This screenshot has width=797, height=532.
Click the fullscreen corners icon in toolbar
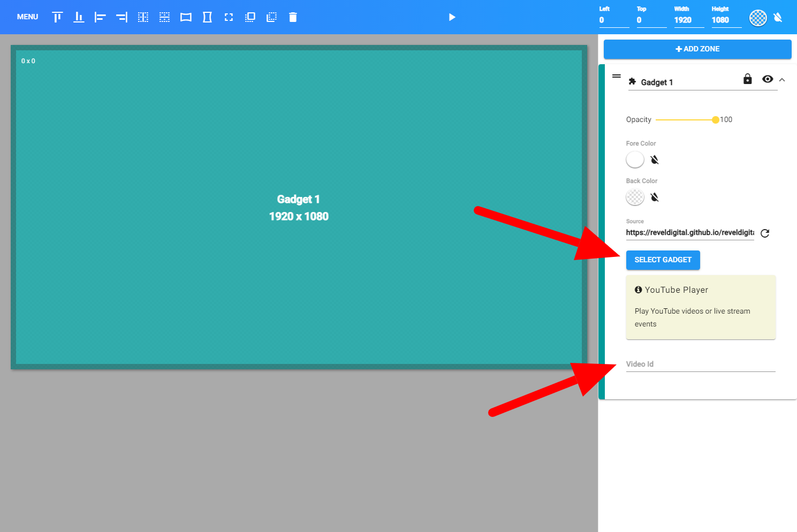(229, 17)
